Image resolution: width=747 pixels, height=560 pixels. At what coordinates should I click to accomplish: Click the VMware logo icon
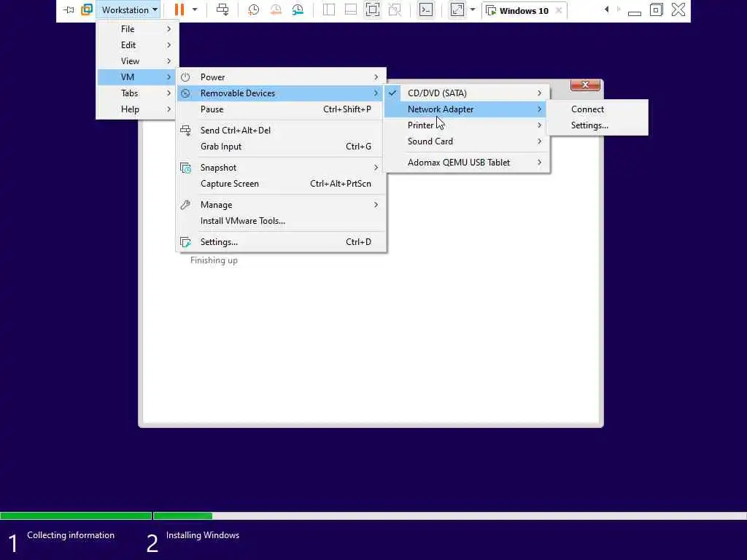[87, 10]
